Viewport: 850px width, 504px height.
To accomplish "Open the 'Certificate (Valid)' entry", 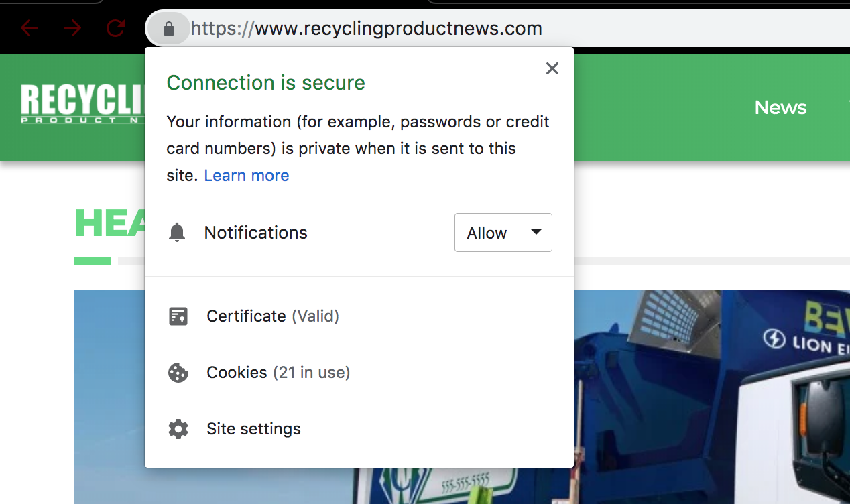I will tap(272, 316).
